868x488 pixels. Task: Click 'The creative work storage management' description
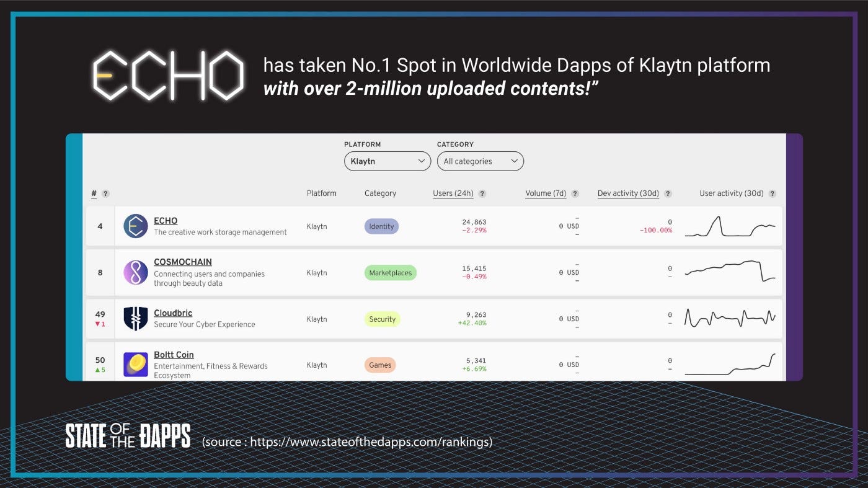coord(220,233)
